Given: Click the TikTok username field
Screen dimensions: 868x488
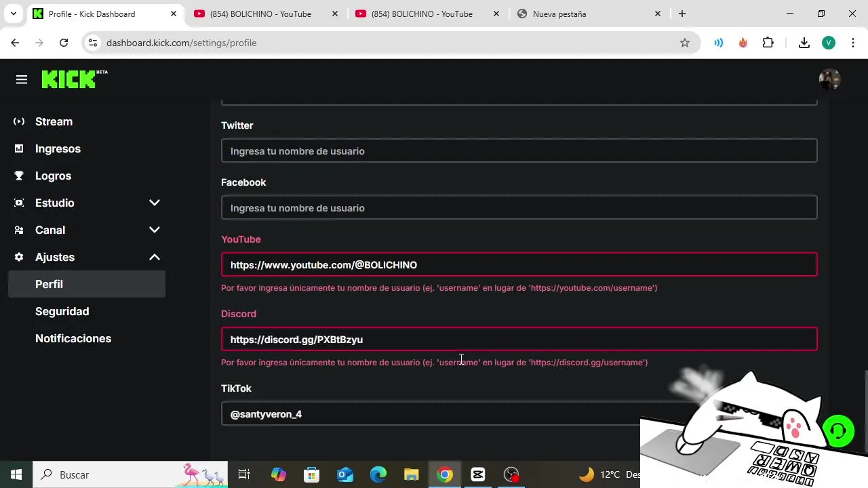Looking at the screenshot, I should point(519,413).
